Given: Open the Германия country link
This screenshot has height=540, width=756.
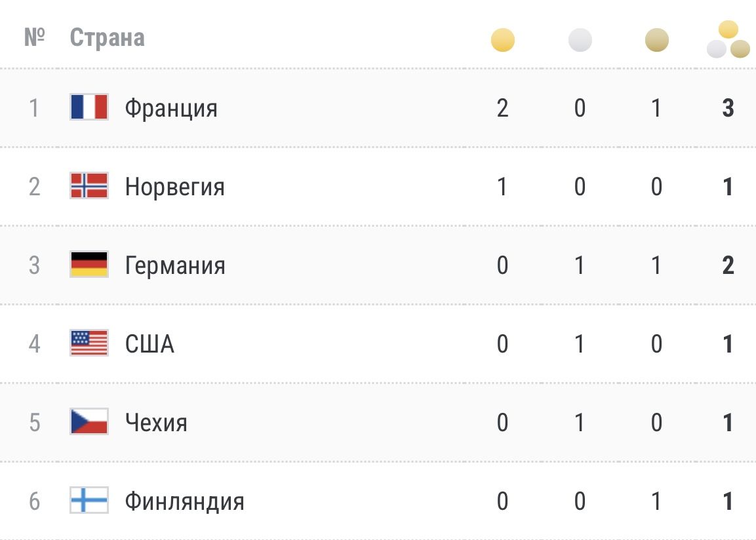Looking at the screenshot, I should point(175,265).
